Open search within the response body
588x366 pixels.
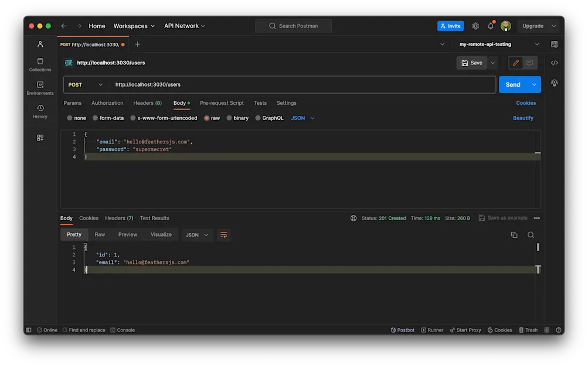click(531, 234)
